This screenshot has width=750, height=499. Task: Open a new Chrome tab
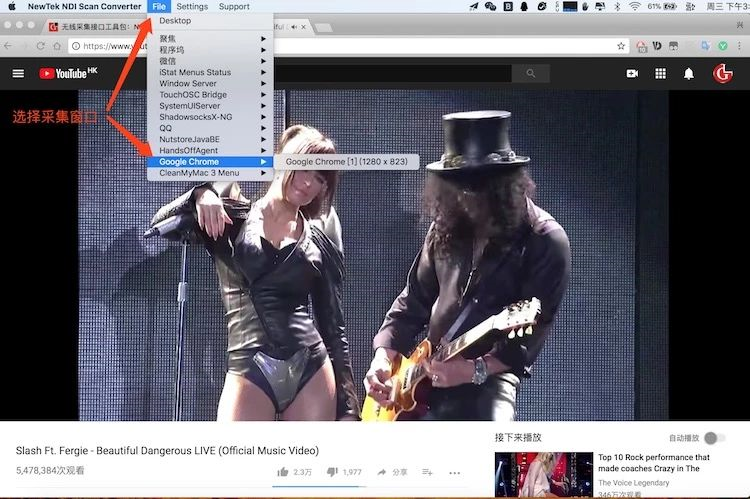[x=324, y=27]
